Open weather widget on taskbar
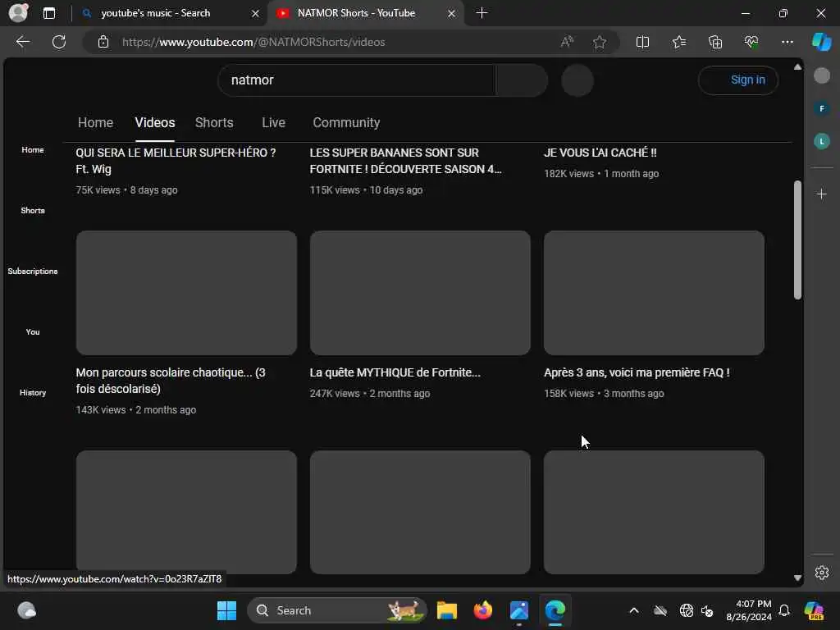 pyautogui.click(x=26, y=610)
